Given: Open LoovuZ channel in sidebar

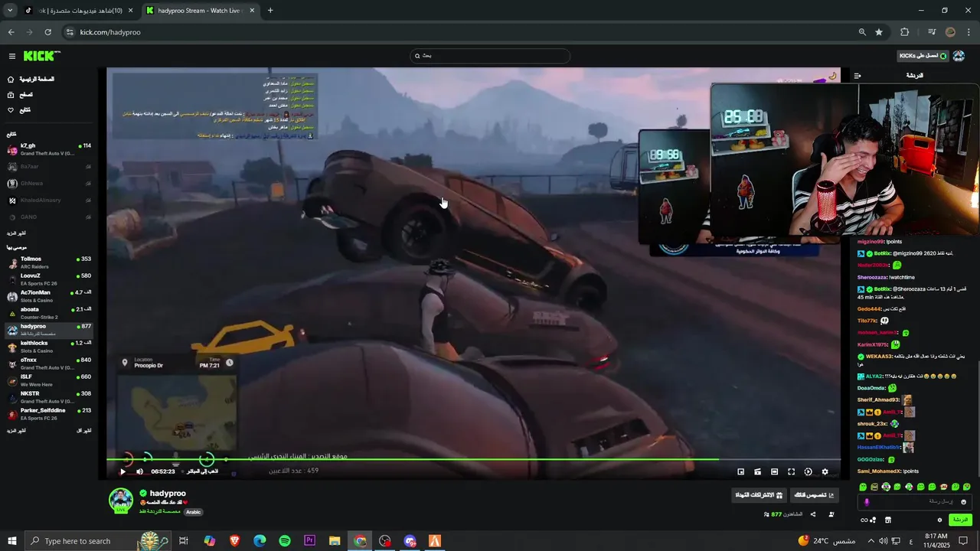Looking at the screenshot, I should [x=47, y=279].
